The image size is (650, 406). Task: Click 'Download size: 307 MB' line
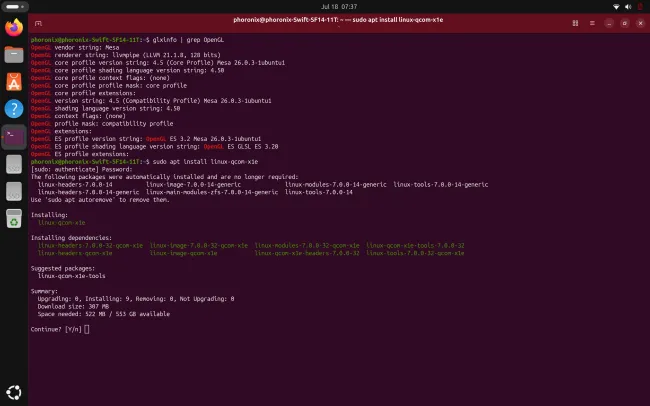pos(73,306)
